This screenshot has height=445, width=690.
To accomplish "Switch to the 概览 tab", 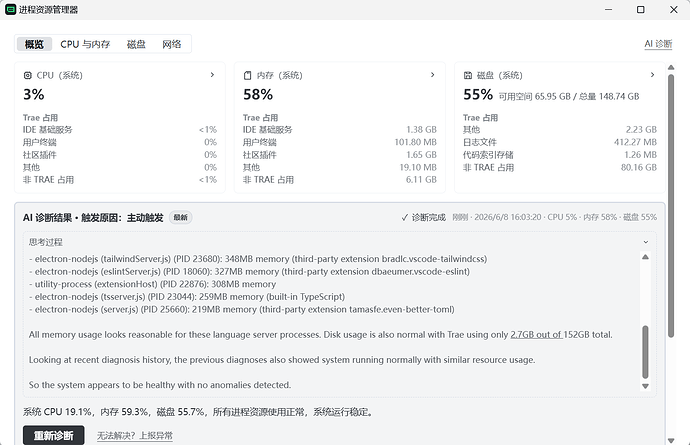I will (x=34, y=44).
